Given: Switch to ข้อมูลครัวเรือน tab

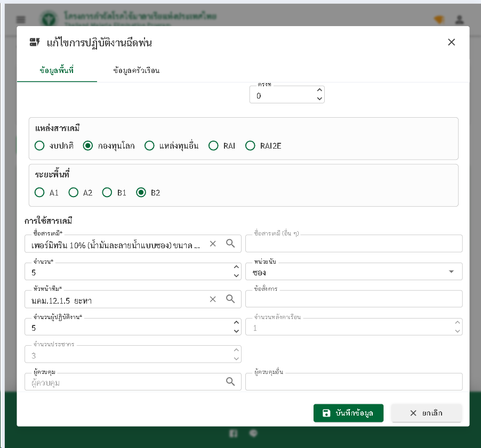Looking at the screenshot, I should [137, 70].
